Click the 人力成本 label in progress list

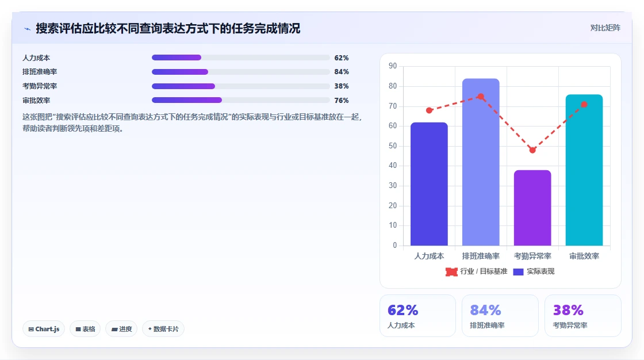(36, 58)
